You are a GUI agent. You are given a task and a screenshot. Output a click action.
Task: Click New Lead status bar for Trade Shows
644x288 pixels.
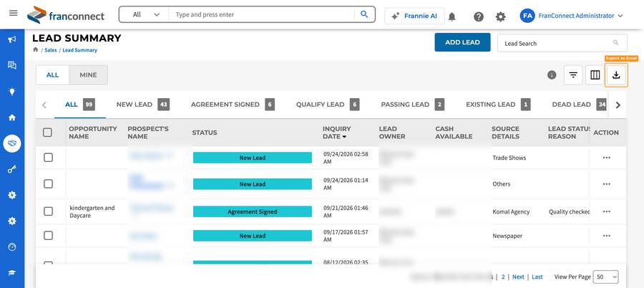tap(252, 158)
